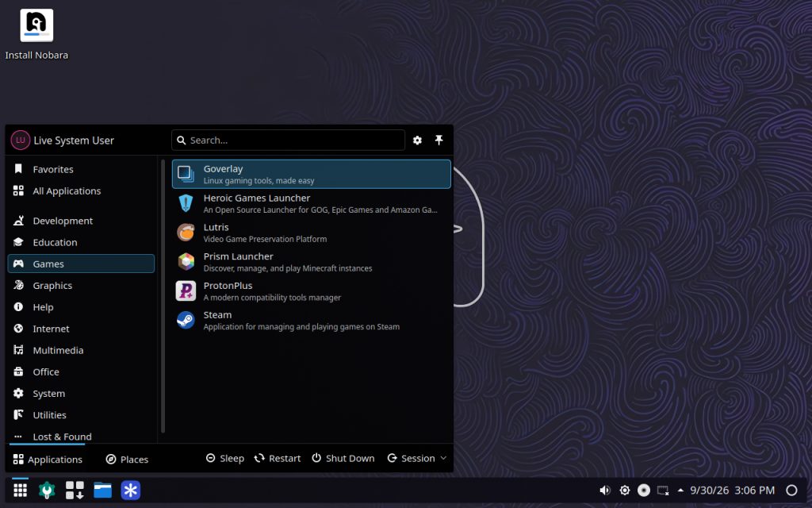Open the Utilities category

pyautogui.click(x=81, y=414)
